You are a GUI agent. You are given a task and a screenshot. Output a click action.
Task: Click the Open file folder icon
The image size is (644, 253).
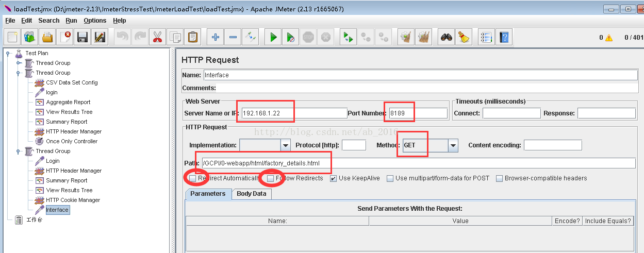(x=47, y=37)
